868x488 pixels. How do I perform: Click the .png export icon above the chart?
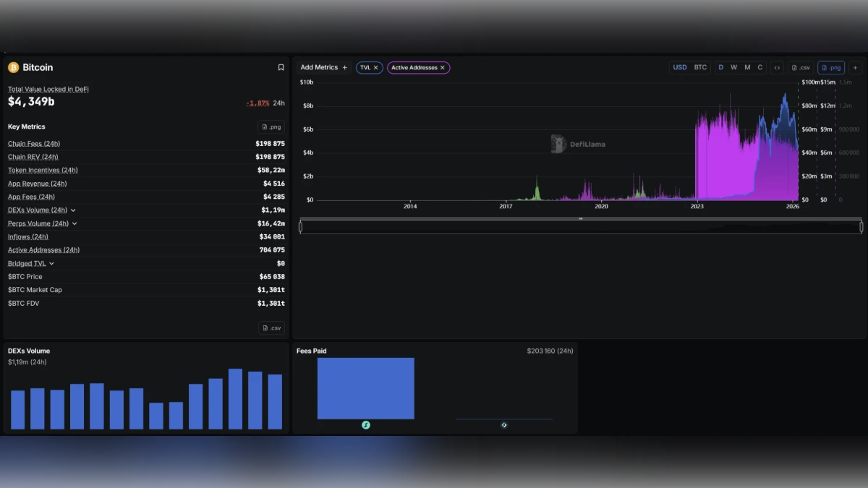[830, 67]
